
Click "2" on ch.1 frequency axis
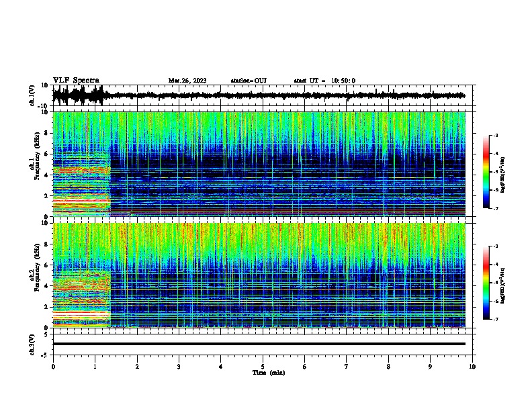pyautogui.click(x=46, y=196)
